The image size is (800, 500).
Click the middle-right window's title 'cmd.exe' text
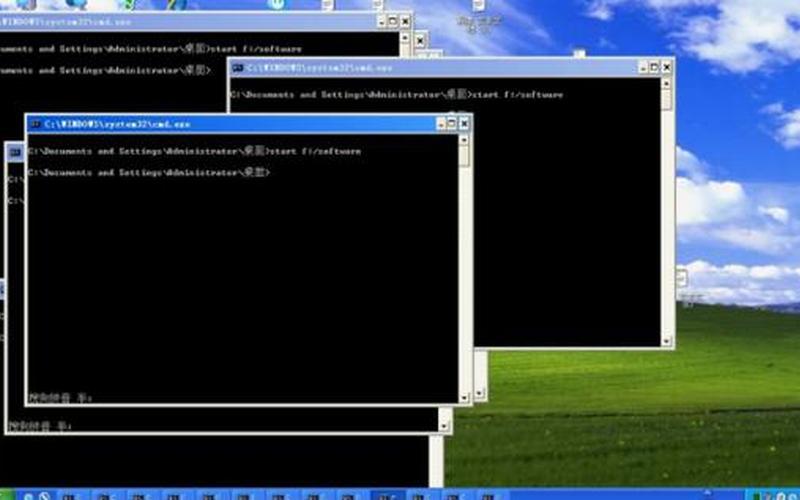click(372, 68)
